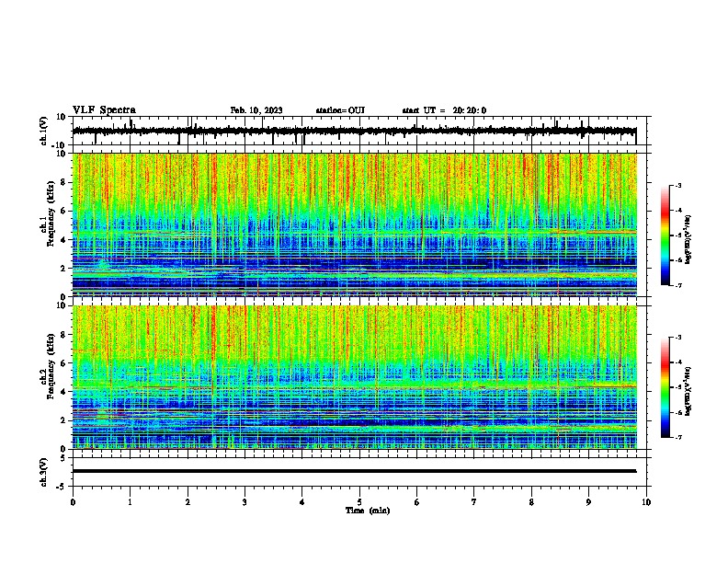728x563 pixels.
Task: Click the "6" kHz tick on ch.2 spectrogram axis
Action: click(63, 362)
